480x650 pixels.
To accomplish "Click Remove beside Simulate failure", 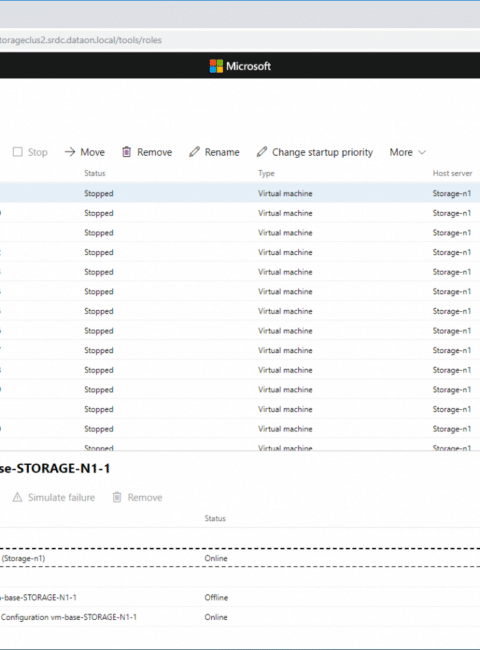I will pyautogui.click(x=137, y=497).
